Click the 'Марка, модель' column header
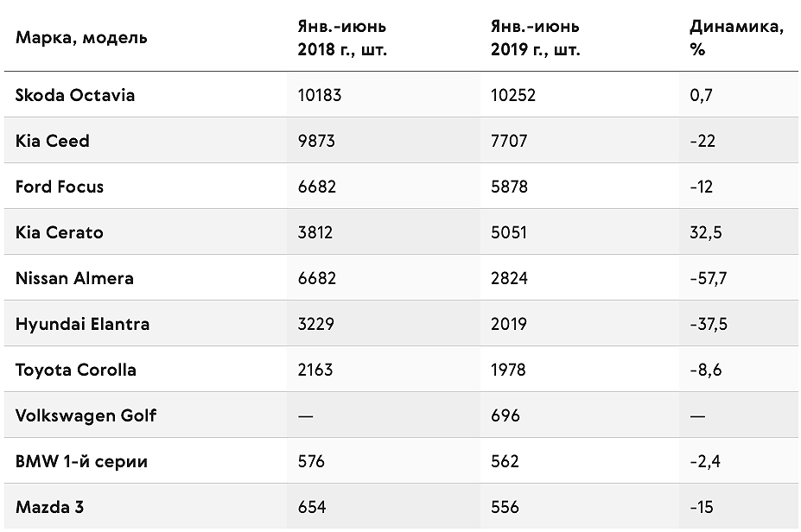Image resolution: width=801 pixels, height=532 pixels. click(x=81, y=37)
